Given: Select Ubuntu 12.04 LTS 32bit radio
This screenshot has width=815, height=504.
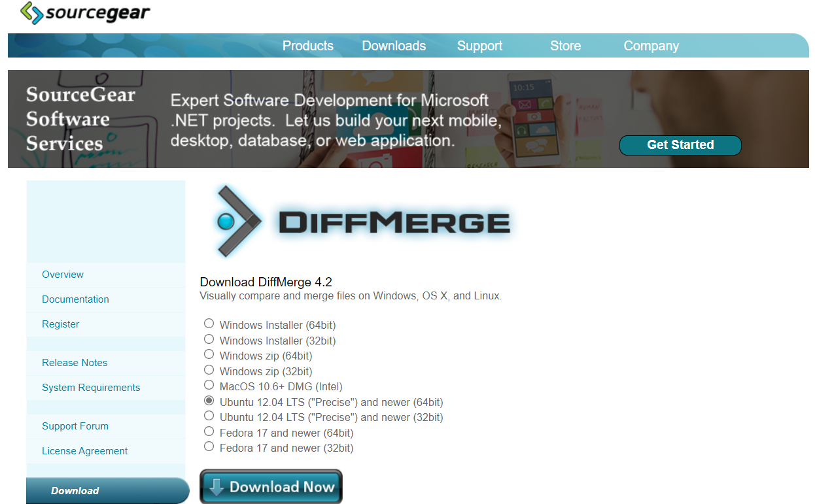Looking at the screenshot, I should (x=209, y=415).
